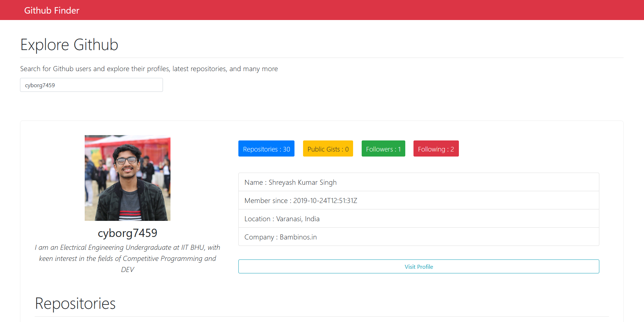The width and height of the screenshot is (644, 322).
Task: Click the yellow Public Gists : 0 badge
Action: 328,149
